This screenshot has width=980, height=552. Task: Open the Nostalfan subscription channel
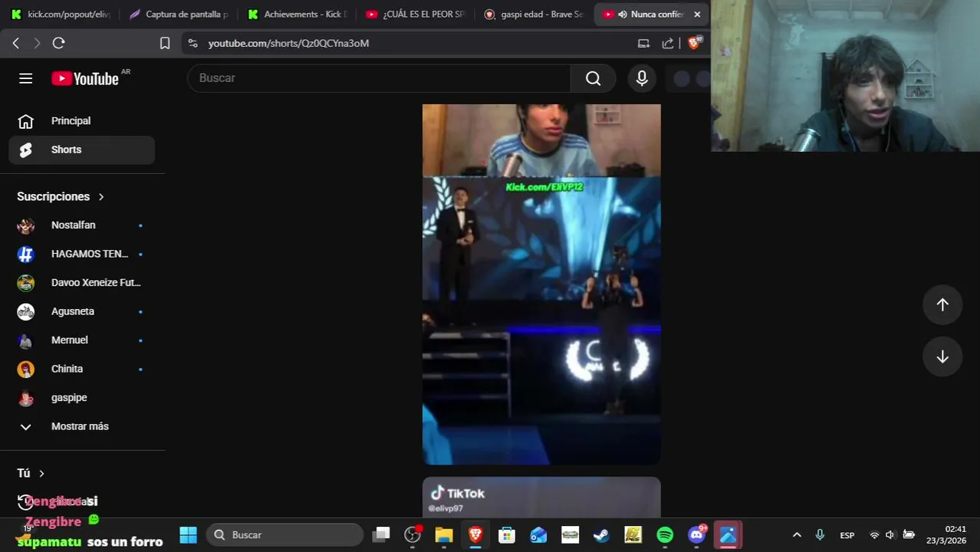82,225
